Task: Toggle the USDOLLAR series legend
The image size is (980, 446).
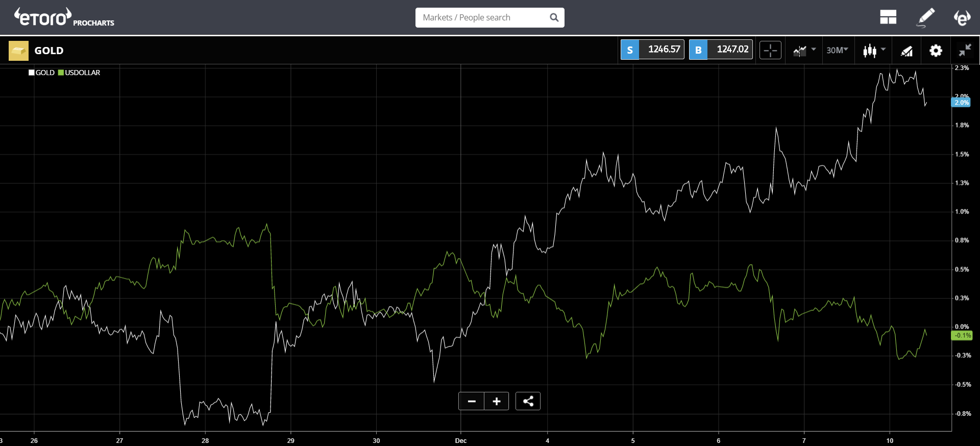Action: pos(79,73)
